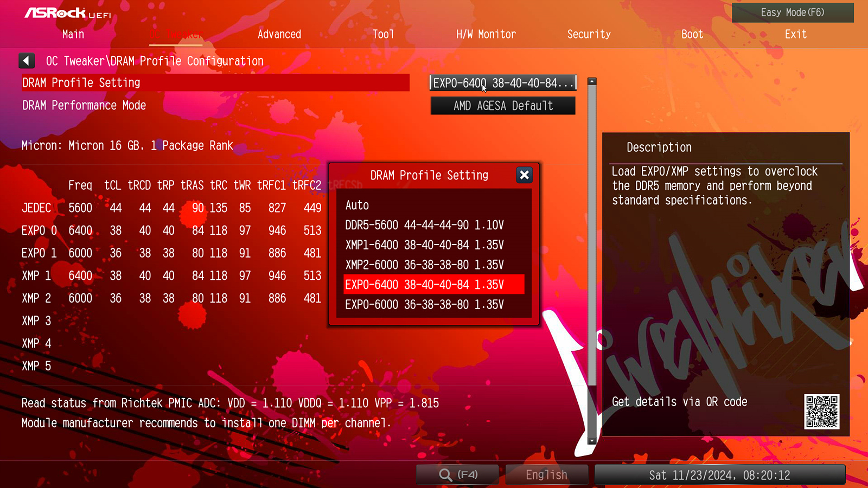
Task: Click the tRAS column header
Action: pyautogui.click(x=192, y=185)
